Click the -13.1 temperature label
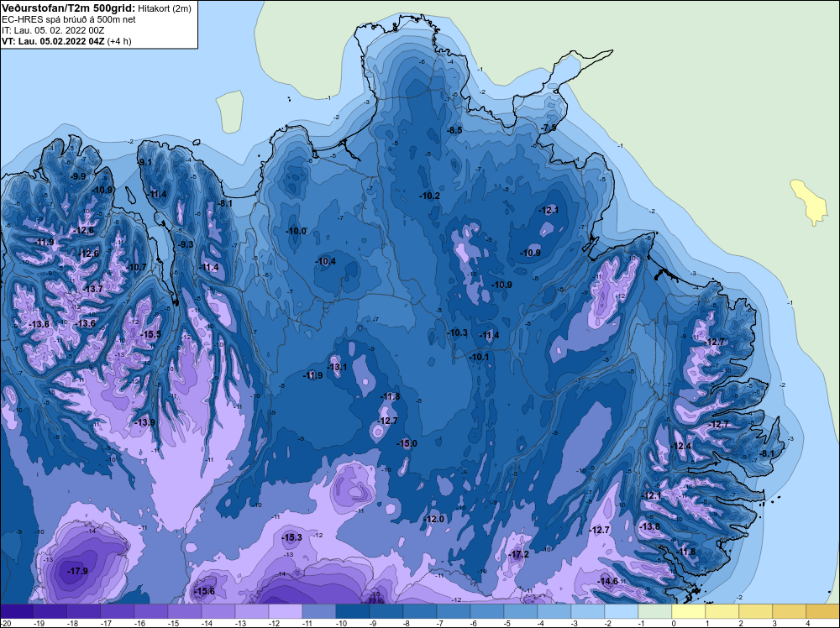 click(338, 367)
